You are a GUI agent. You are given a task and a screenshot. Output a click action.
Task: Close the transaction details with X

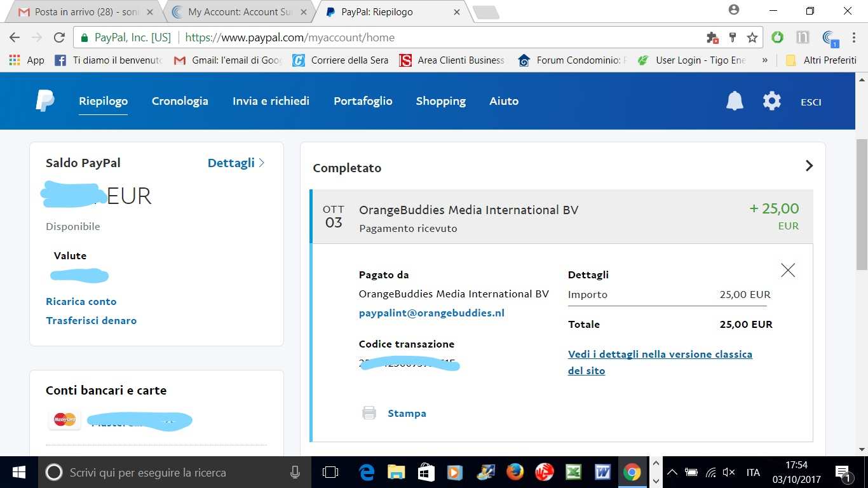[788, 270]
